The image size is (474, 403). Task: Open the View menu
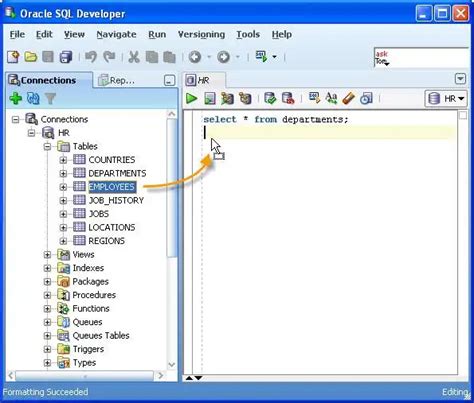pyautogui.click(x=74, y=34)
